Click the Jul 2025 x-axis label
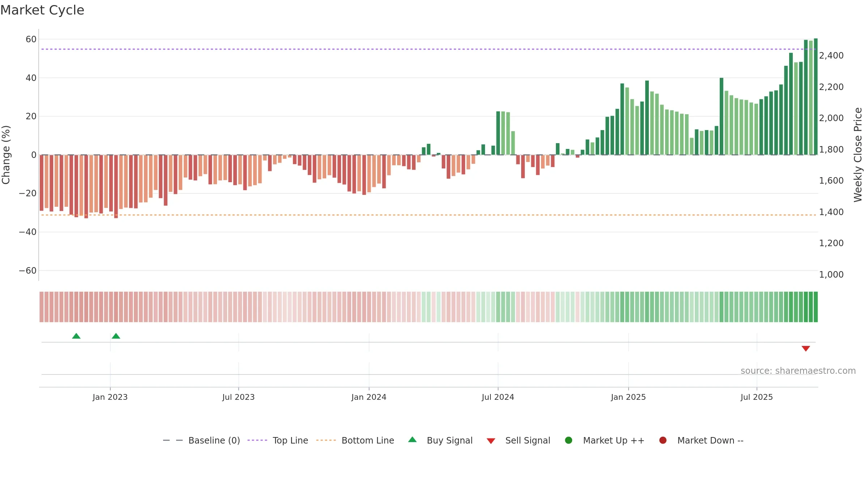The width and height of the screenshot is (868, 488). pos(757,397)
